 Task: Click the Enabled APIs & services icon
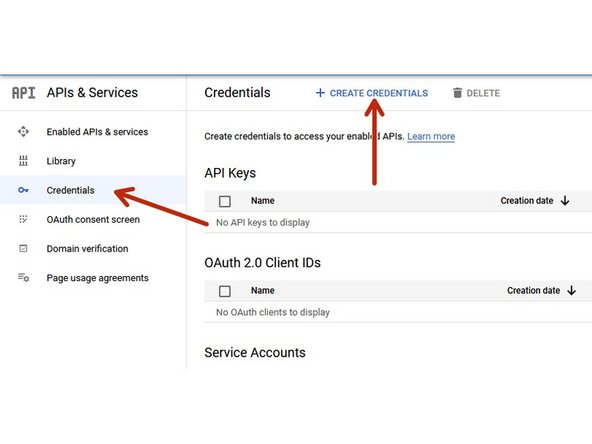coord(23,131)
